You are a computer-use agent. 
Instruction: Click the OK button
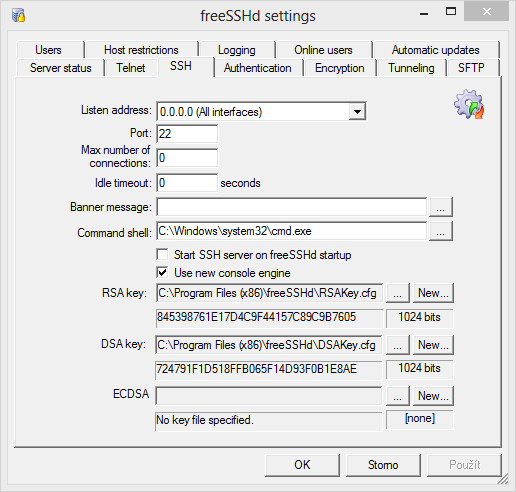point(302,465)
